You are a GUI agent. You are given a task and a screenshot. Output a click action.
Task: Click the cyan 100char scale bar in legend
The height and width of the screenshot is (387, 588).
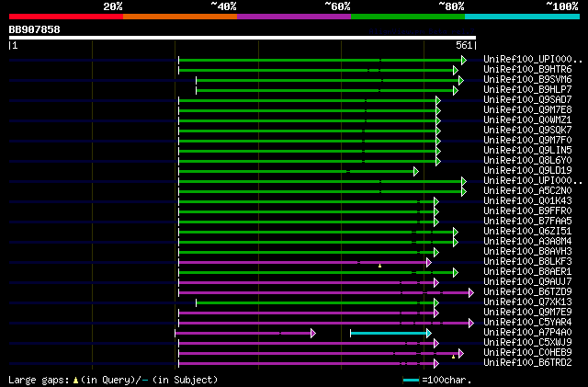(x=411, y=381)
